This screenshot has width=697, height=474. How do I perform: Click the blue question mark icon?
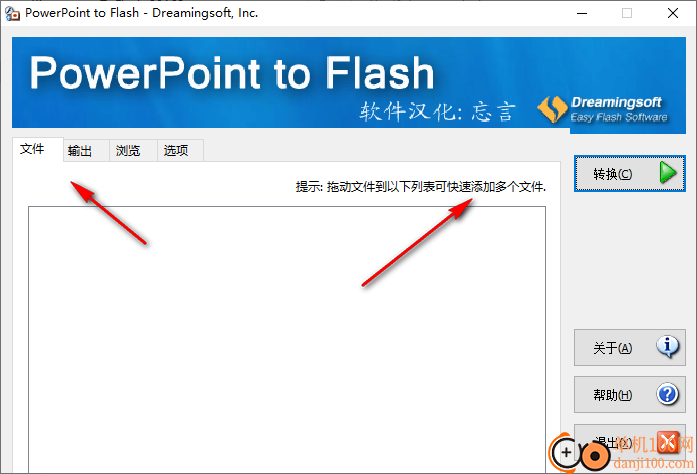point(668,394)
